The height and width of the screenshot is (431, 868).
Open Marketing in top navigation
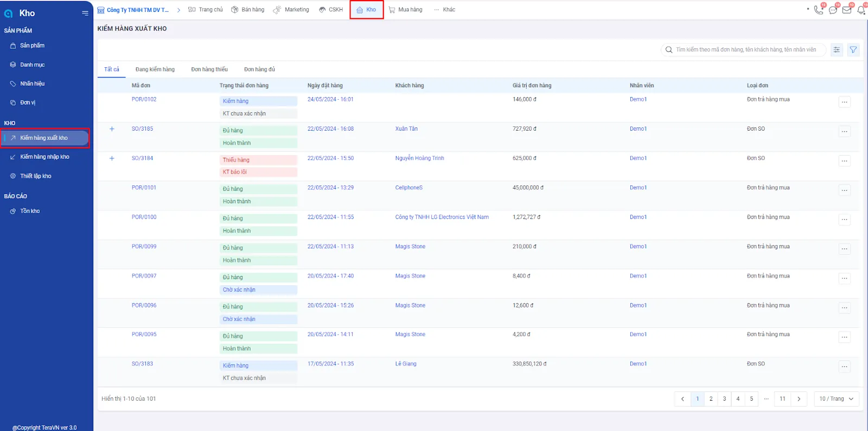pyautogui.click(x=291, y=10)
